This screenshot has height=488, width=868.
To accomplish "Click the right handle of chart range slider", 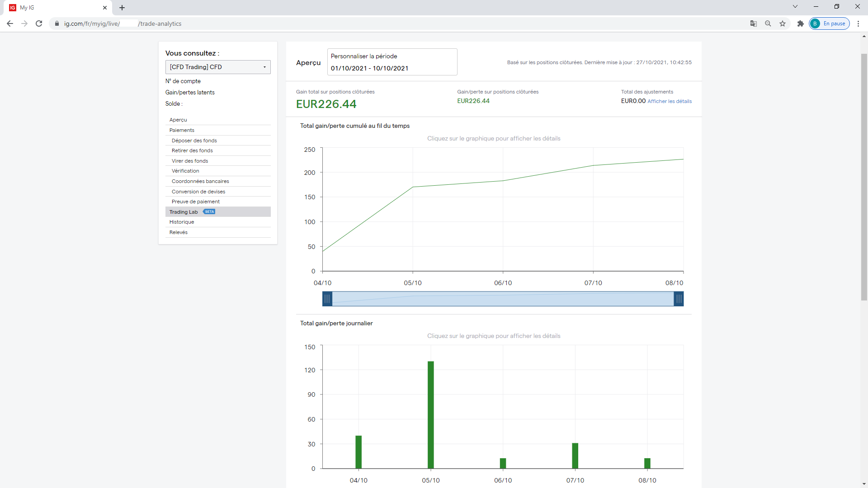I will point(679,299).
